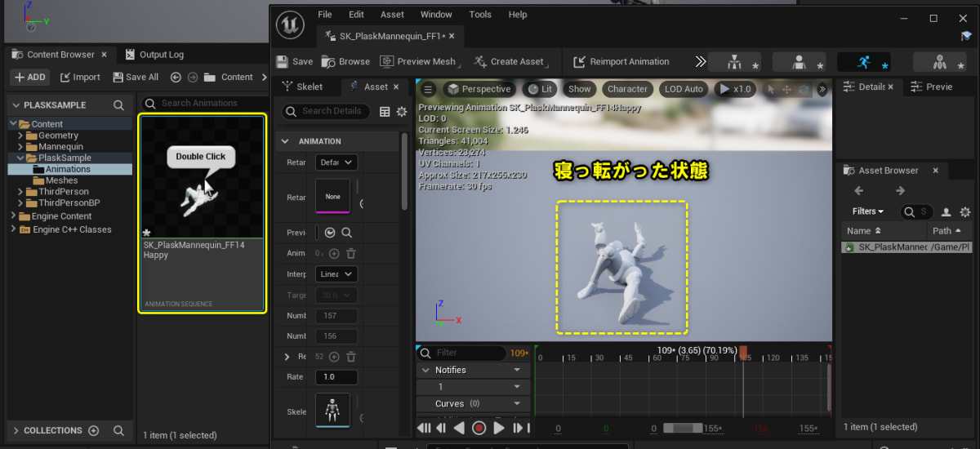
Task: Play the animation forward
Action: [499, 428]
